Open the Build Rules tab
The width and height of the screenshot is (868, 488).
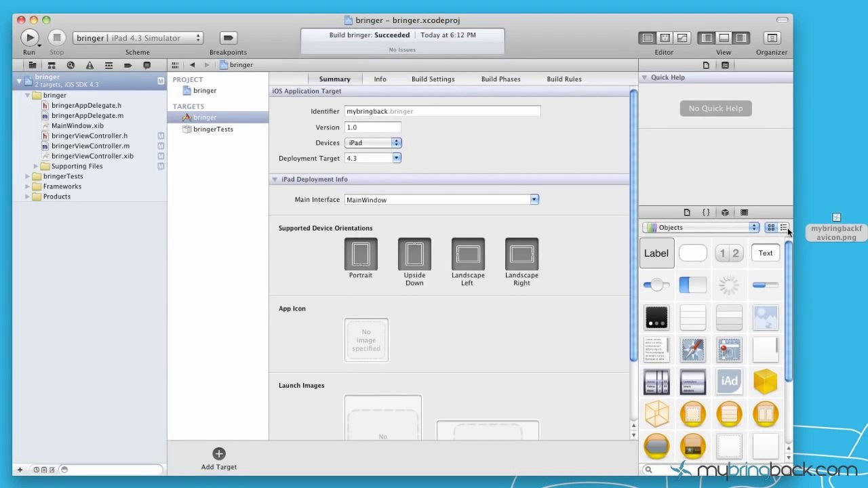(564, 79)
